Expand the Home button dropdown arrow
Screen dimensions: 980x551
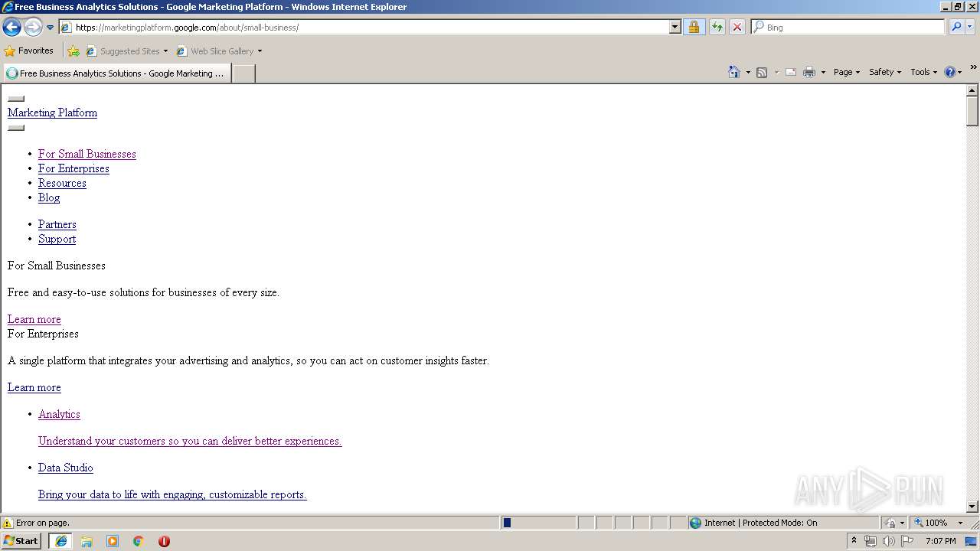tap(748, 72)
